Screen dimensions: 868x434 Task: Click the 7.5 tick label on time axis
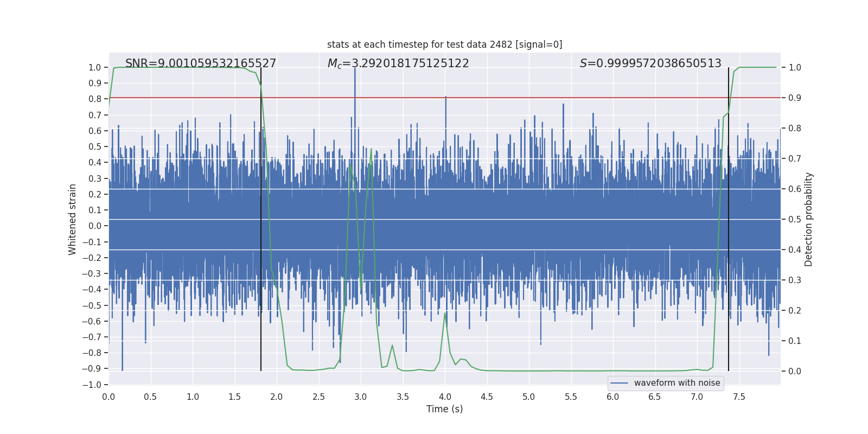pyautogui.click(x=739, y=397)
